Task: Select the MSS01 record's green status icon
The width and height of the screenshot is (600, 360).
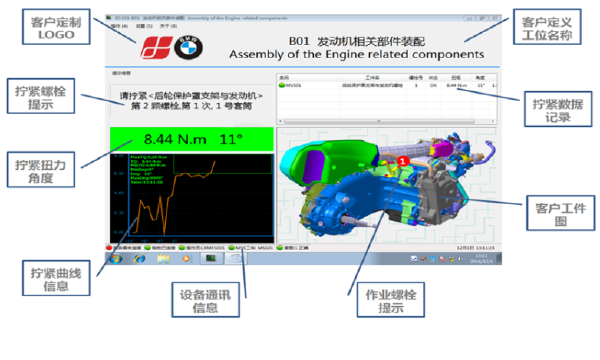Action: click(x=282, y=85)
